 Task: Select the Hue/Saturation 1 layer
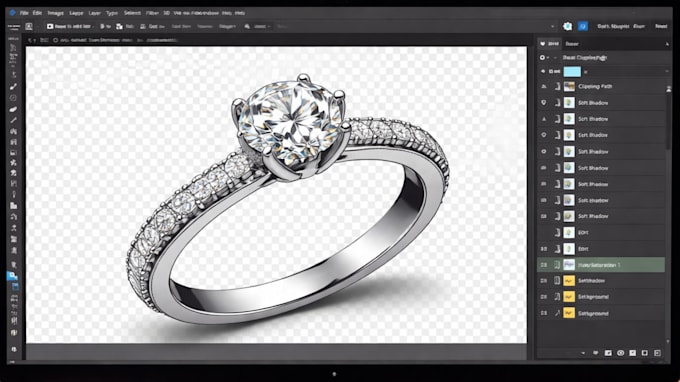click(x=601, y=265)
